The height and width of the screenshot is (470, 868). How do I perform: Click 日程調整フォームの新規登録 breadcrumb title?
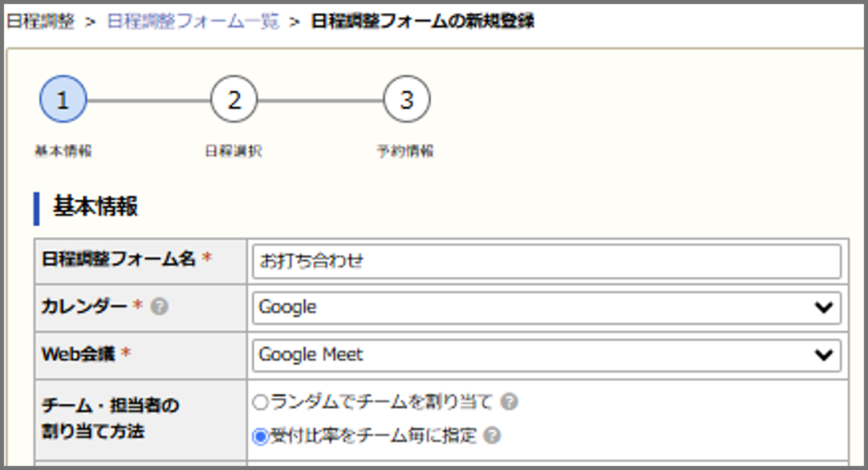tap(423, 21)
